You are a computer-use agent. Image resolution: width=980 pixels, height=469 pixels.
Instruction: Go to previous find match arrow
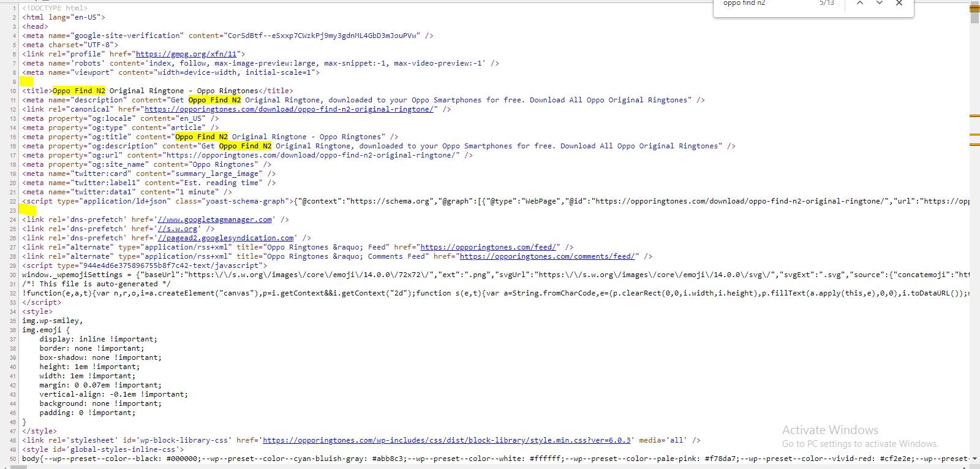point(860,4)
